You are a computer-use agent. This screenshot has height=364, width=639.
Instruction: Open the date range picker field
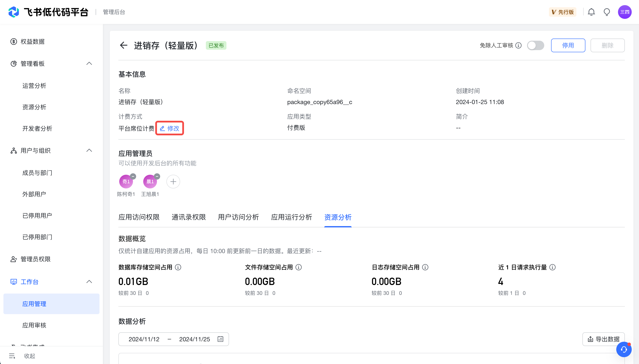point(173,339)
